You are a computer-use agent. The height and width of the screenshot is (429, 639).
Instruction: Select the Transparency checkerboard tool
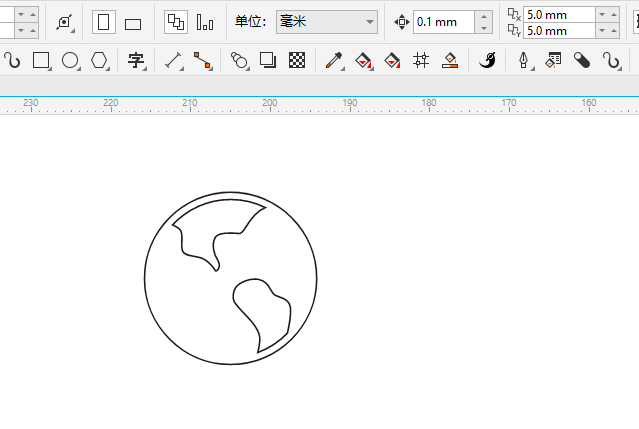(296, 61)
